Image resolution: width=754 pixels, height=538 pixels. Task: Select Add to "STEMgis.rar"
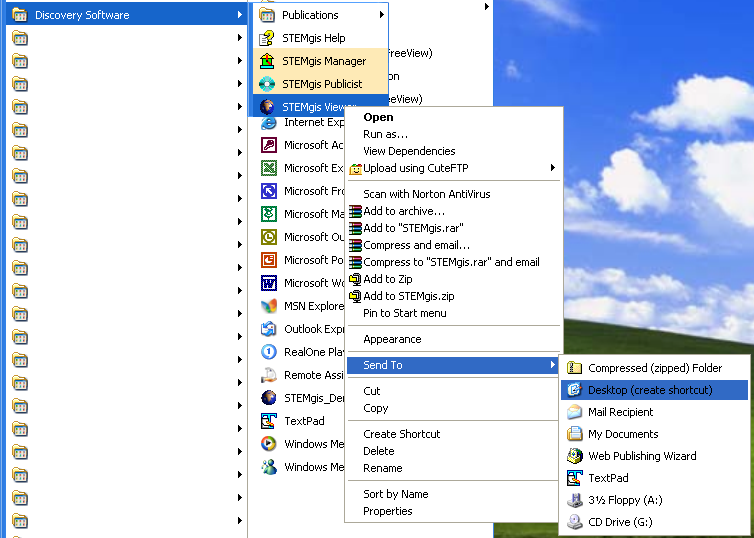[414, 228]
